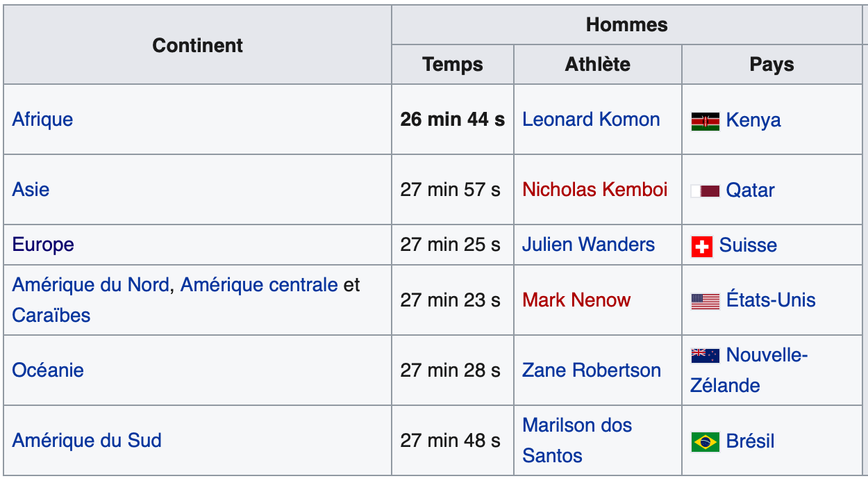Open the Amérique du Nord link
Screen dimensions: 868x481
90,285
